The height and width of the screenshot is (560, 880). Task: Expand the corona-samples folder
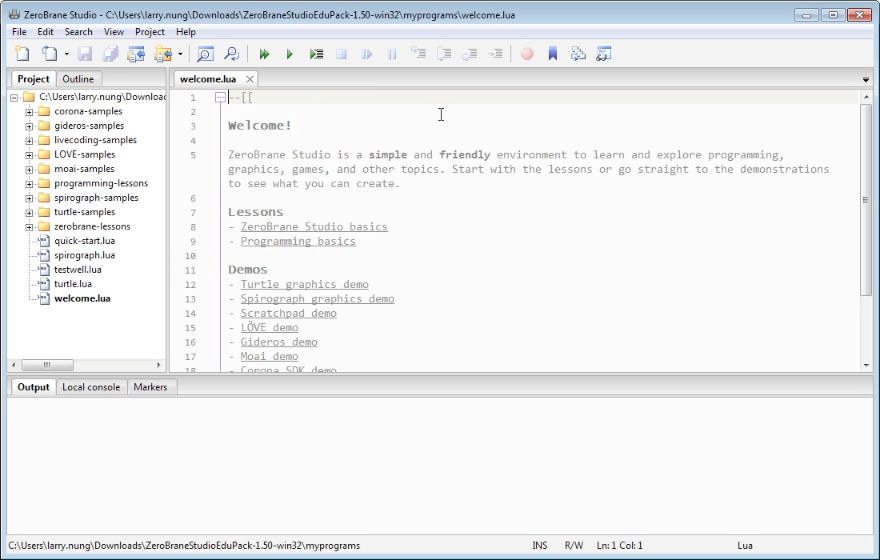pos(29,112)
